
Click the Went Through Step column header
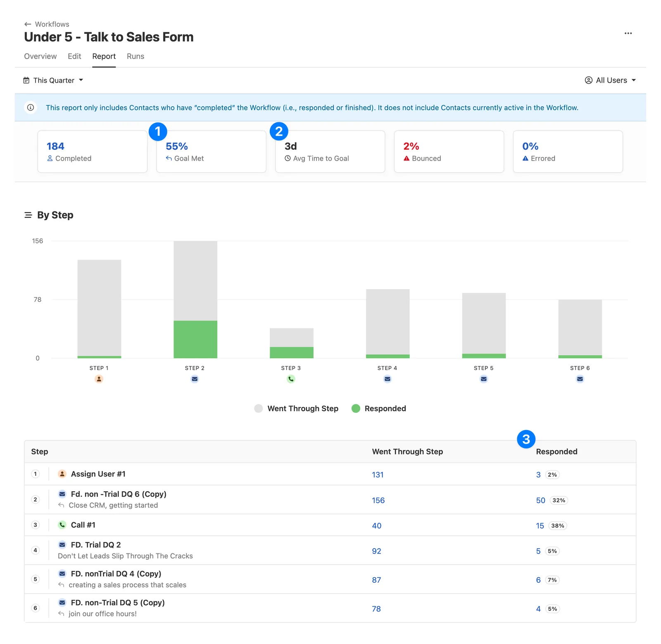click(x=407, y=452)
